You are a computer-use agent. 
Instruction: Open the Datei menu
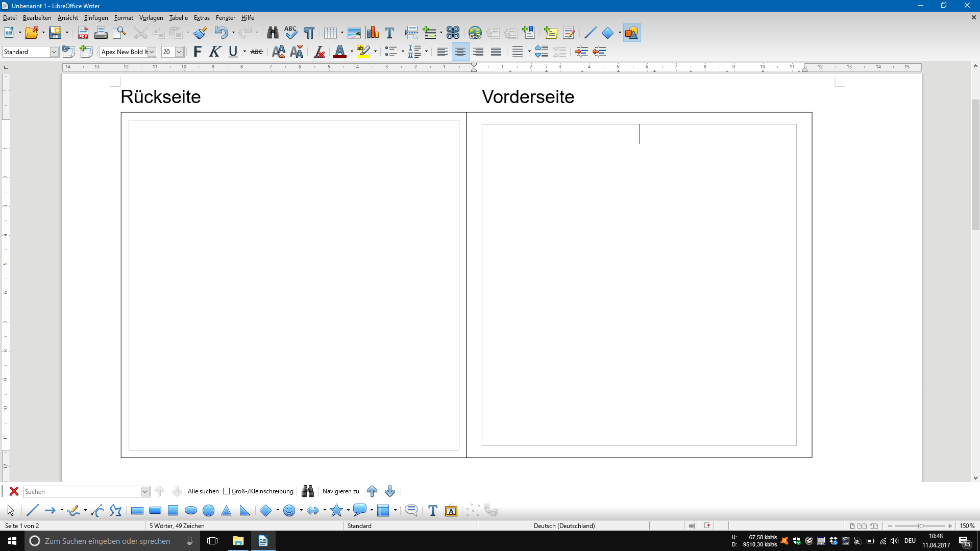tap(10, 18)
